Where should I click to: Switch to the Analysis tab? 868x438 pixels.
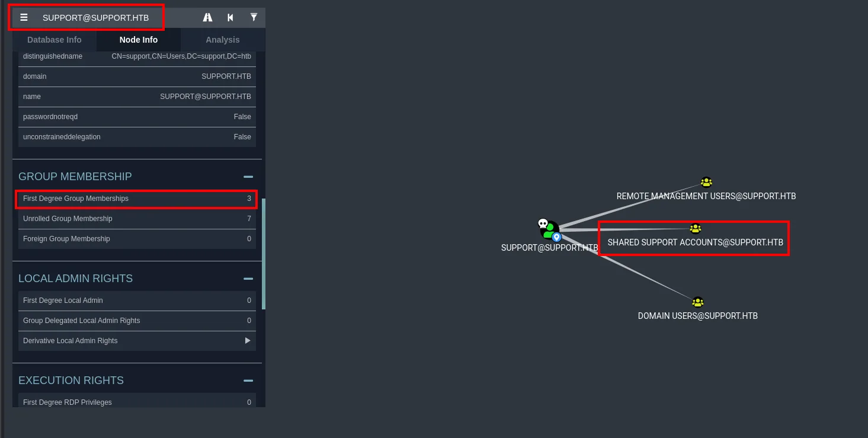(223, 40)
